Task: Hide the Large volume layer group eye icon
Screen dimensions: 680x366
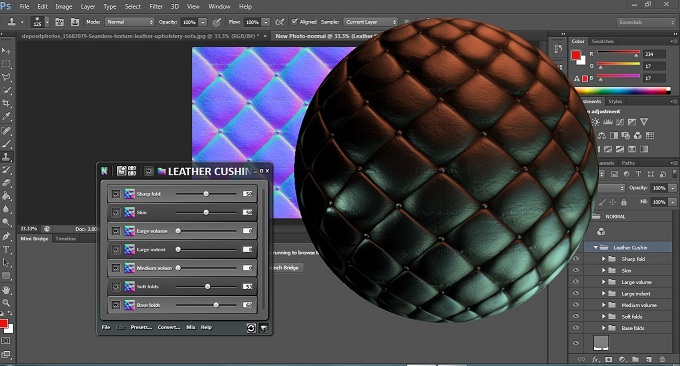Action: pyautogui.click(x=576, y=282)
